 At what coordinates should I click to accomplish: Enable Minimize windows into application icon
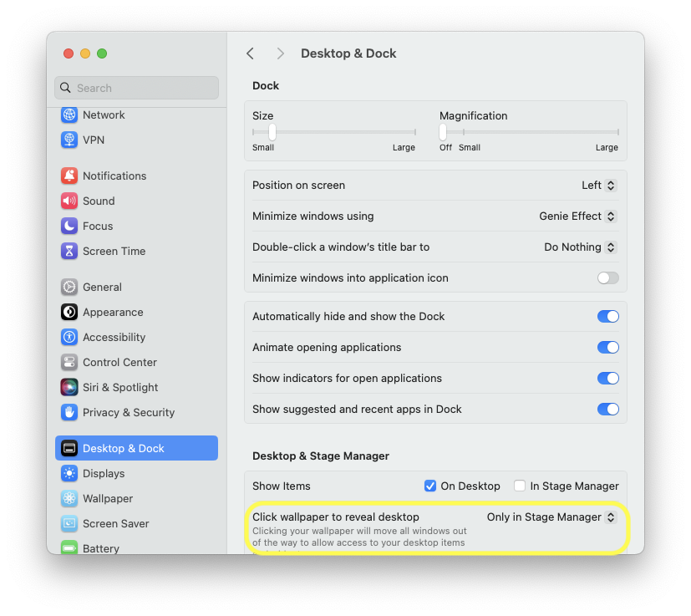pyautogui.click(x=607, y=278)
